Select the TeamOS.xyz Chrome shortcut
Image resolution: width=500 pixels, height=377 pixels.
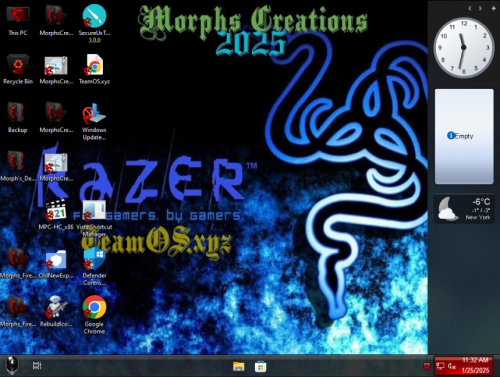point(94,69)
